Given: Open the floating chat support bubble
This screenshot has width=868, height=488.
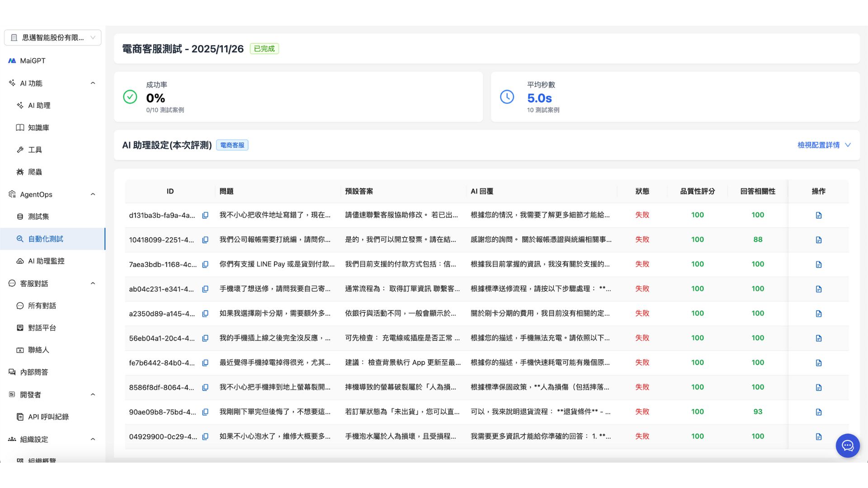Looking at the screenshot, I should click(848, 446).
